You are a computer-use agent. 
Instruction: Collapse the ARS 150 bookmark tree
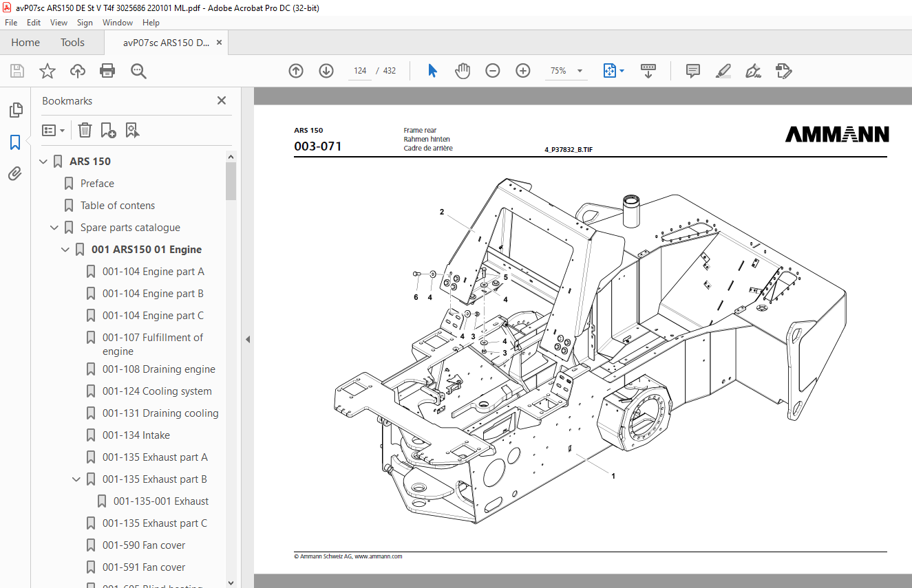click(43, 162)
